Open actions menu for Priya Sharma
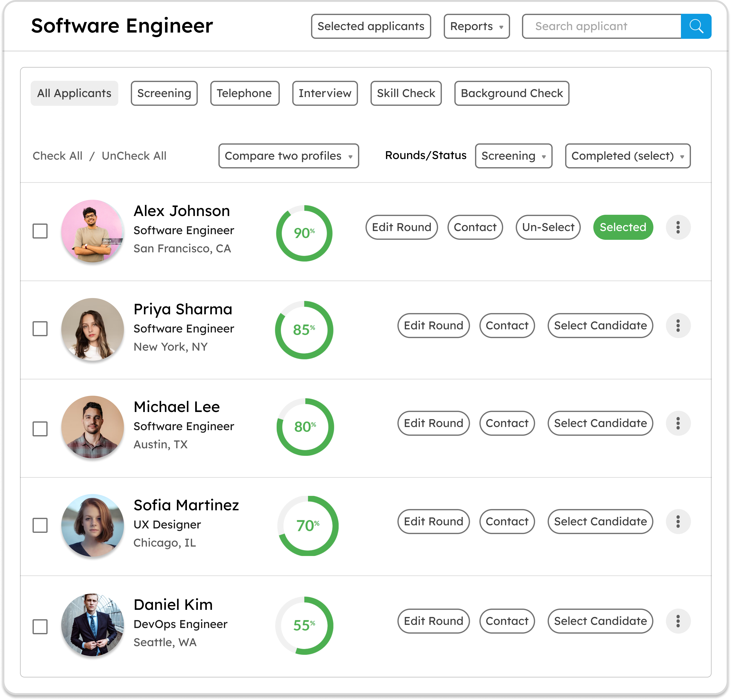The width and height of the screenshot is (731, 700). tap(678, 326)
